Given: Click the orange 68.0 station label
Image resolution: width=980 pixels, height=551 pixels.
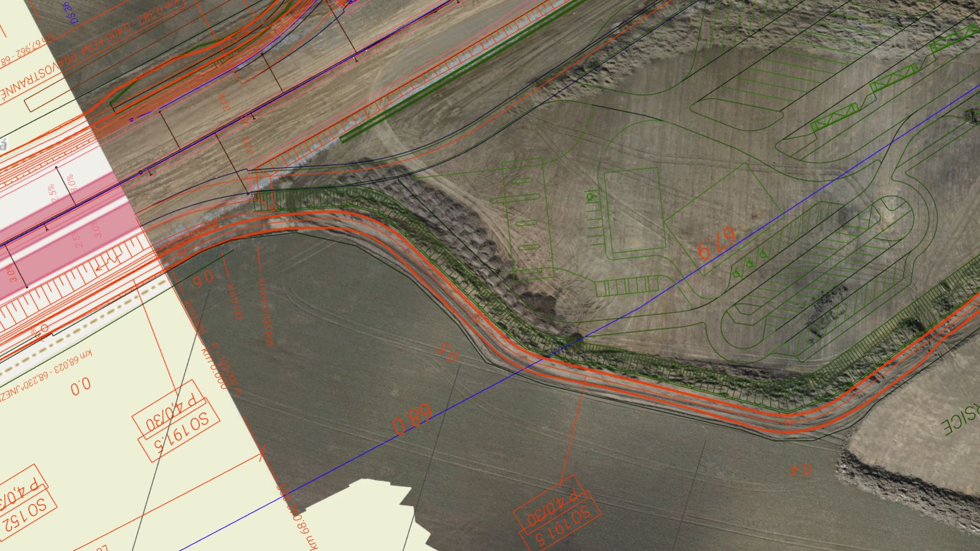Looking at the screenshot, I should tap(411, 419).
